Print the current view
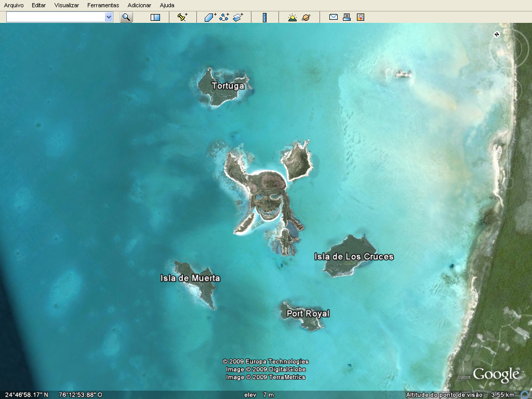This screenshot has width=532, height=399. [347, 17]
